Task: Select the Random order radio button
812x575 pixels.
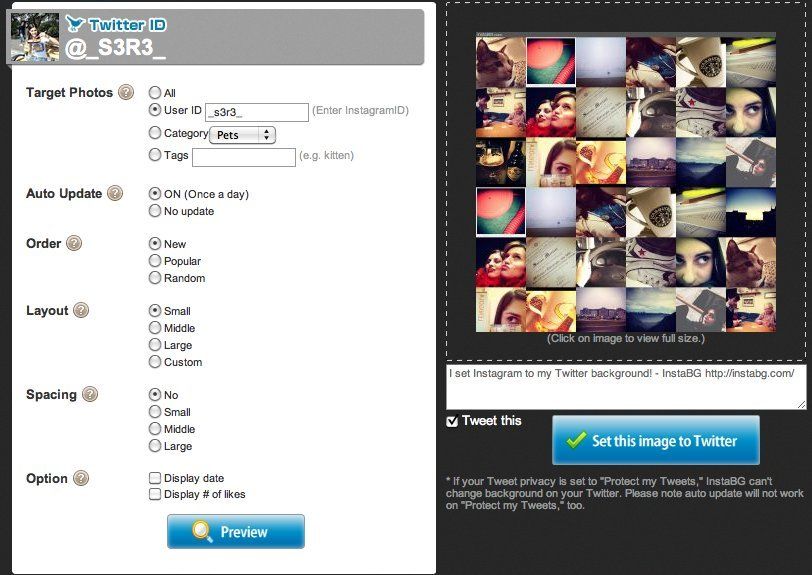Action: click(154, 278)
